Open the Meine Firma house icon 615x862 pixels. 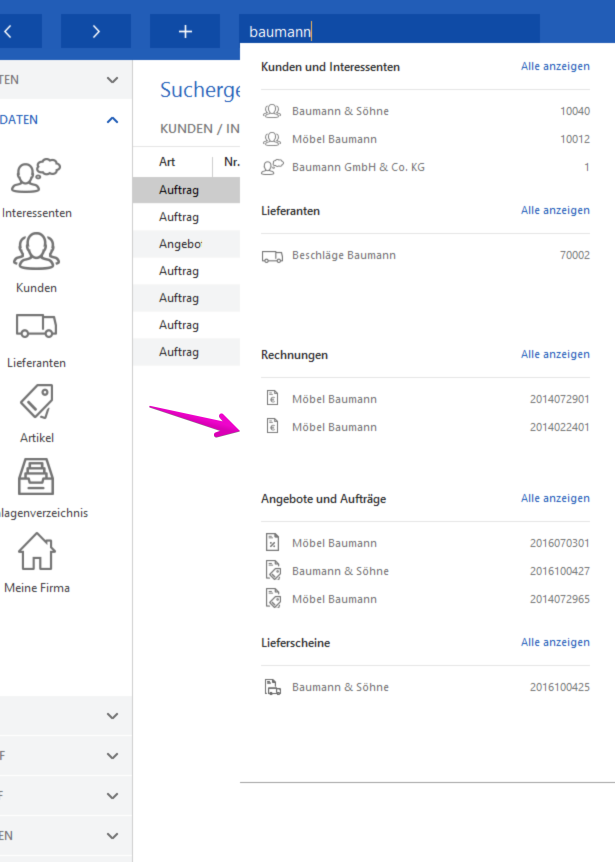coord(36,551)
